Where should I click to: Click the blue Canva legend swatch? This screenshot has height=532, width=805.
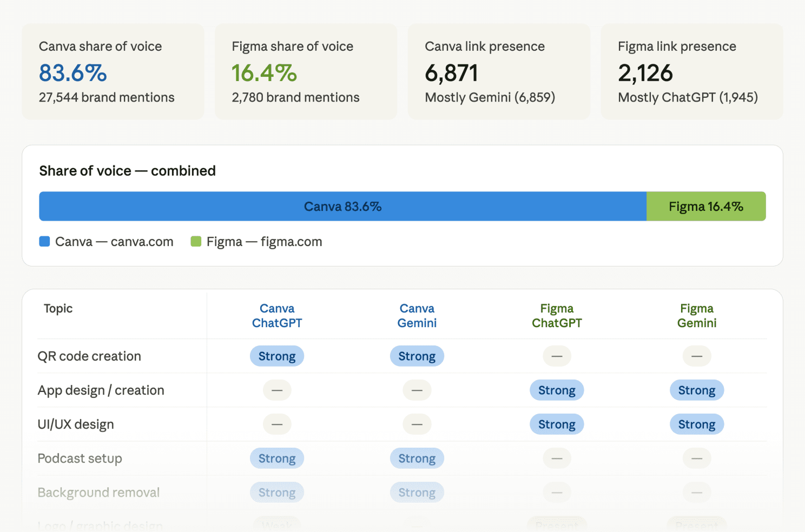[44, 241]
